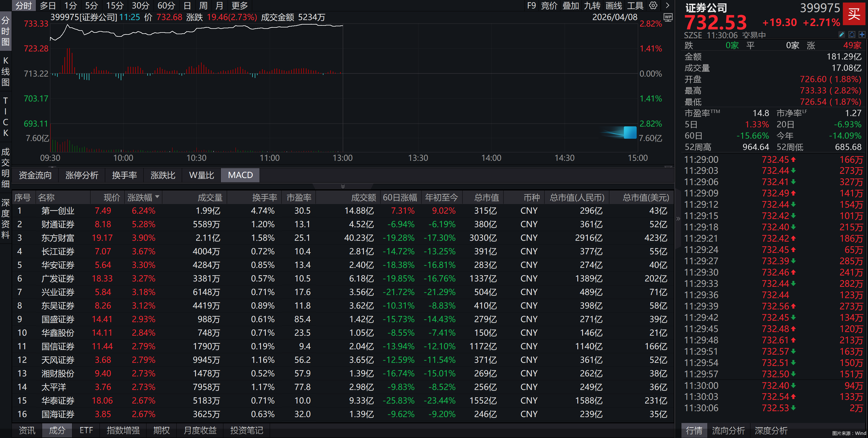Screen dimensions: 868x438
Task: Switch chart to 日 K-line period
Action: (187, 5)
